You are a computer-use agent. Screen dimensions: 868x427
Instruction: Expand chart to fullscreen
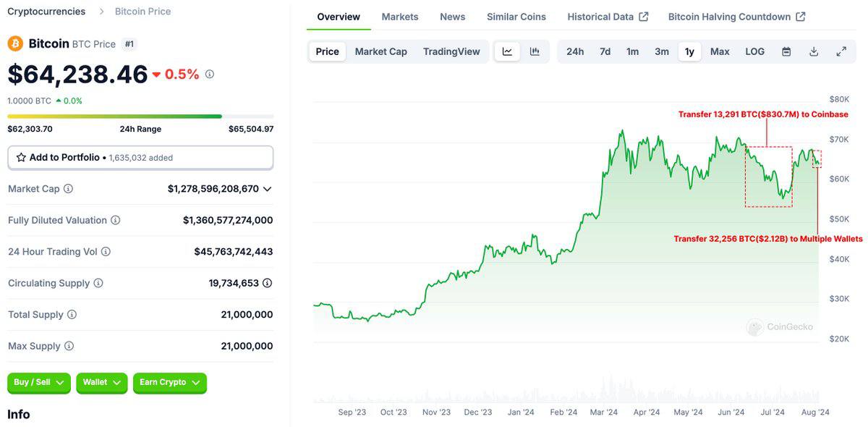tap(841, 51)
